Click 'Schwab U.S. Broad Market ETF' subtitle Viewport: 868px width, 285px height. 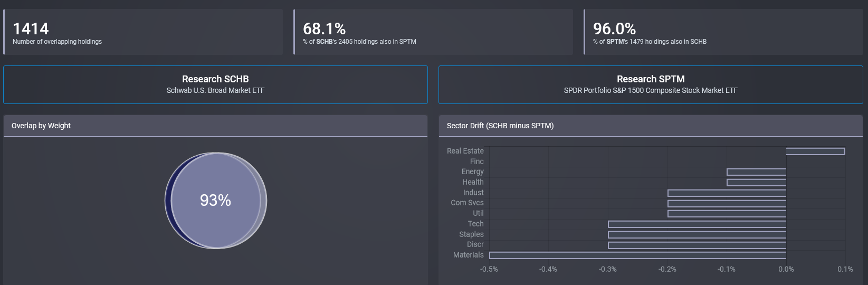click(x=215, y=90)
